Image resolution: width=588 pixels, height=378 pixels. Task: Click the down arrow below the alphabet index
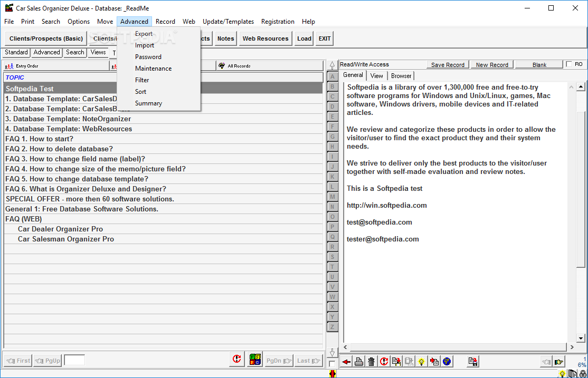click(x=332, y=353)
